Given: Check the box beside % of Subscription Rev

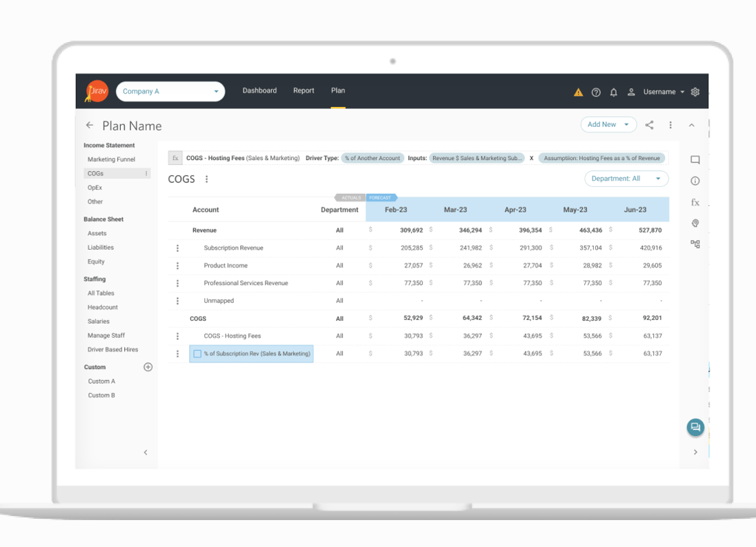Looking at the screenshot, I should click(197, 353).
